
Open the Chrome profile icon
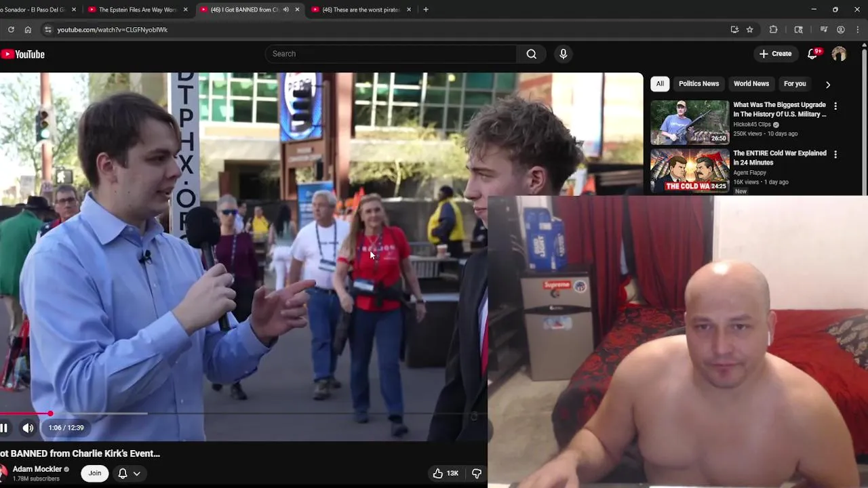pos(840,30)
